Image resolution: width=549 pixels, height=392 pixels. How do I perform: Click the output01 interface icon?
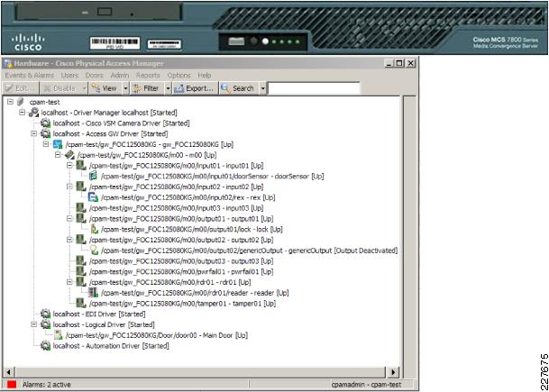(x=81, y=218)
